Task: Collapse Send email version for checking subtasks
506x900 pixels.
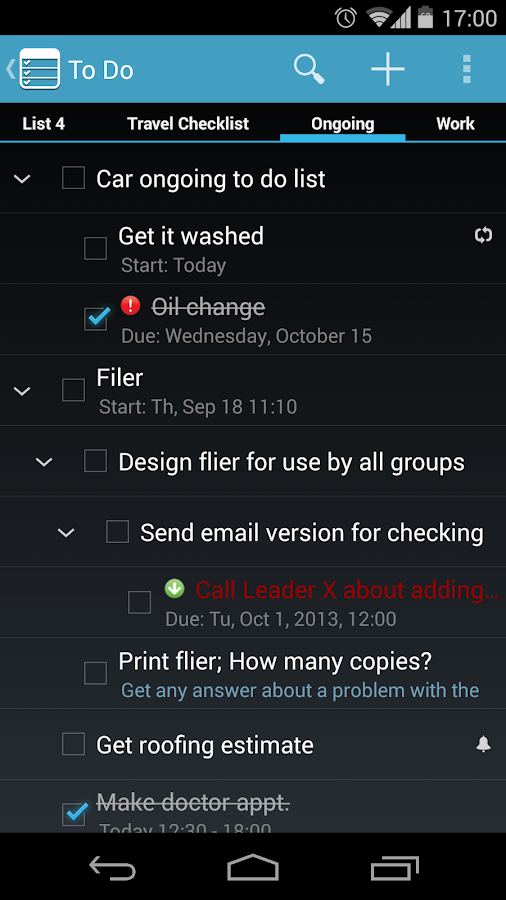Action: 67,533
